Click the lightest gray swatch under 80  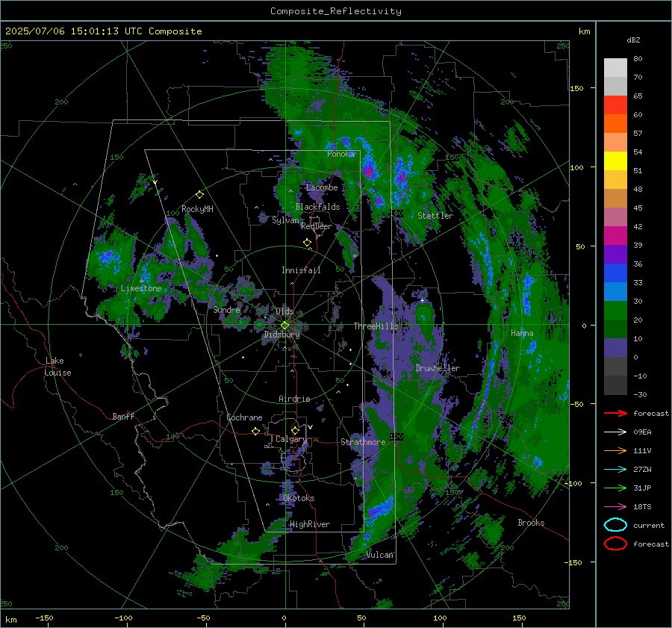click(x=615, y=67)
